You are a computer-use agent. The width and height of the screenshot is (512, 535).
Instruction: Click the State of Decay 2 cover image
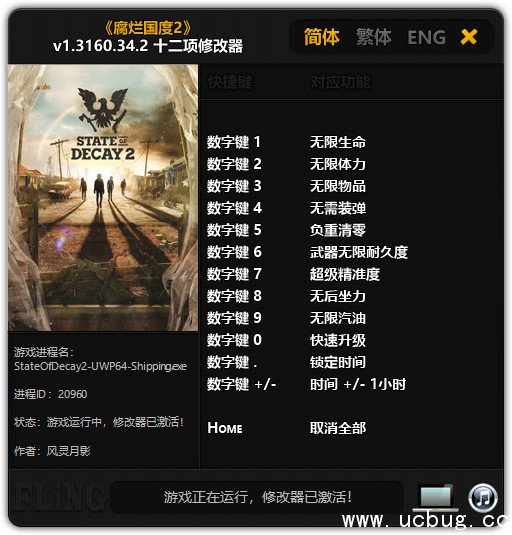tap(103, 198)
